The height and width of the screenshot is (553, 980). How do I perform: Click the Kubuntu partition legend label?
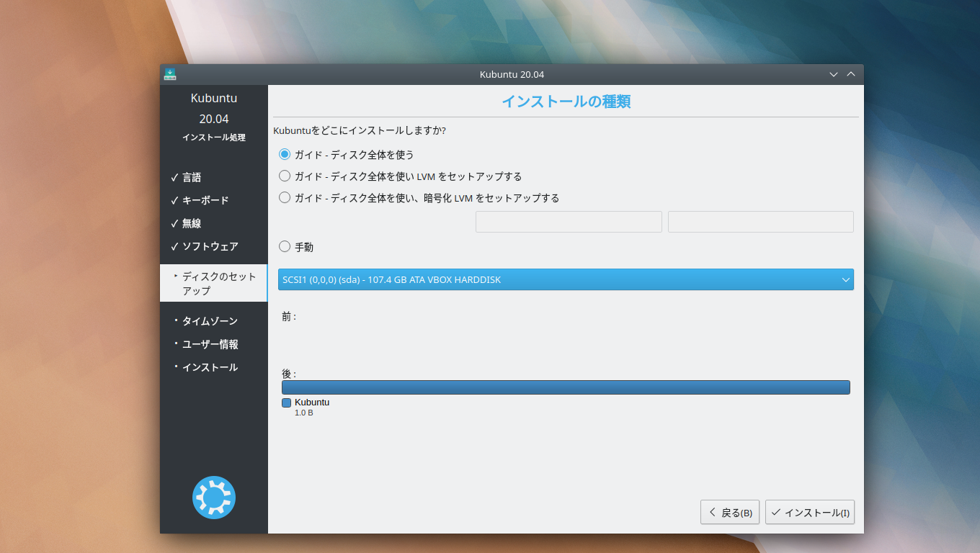[312, 403]
